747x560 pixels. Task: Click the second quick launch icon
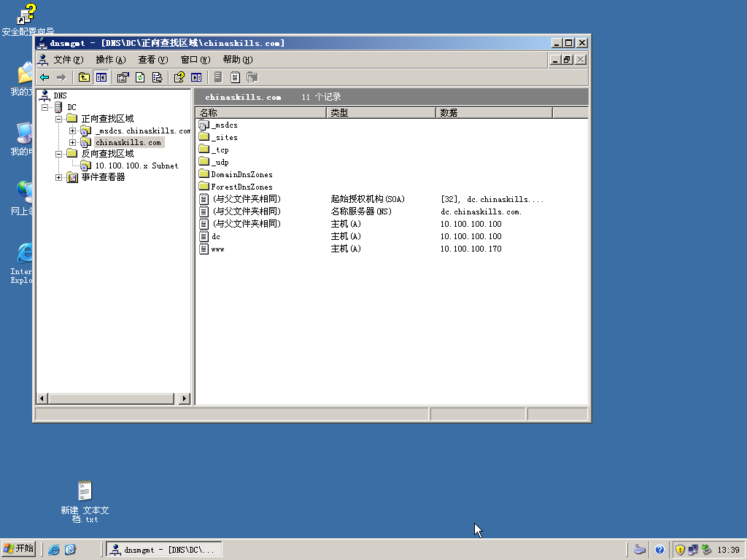click(70, 550)
